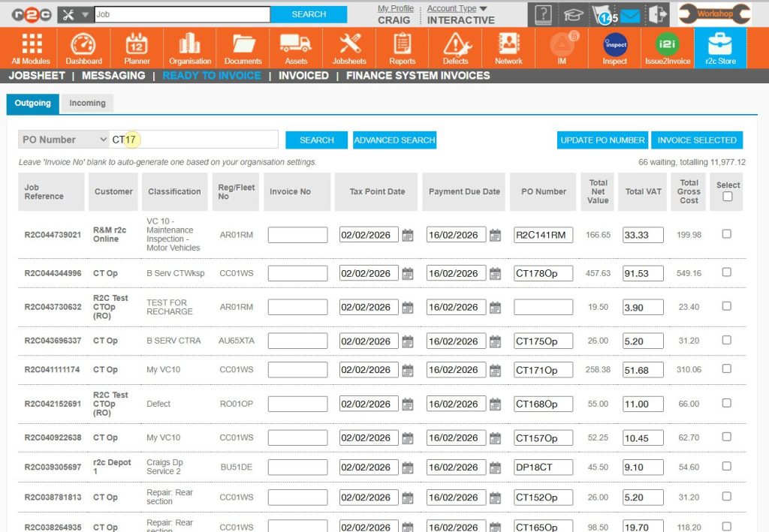Open the My Profile link
Viewport: 769px width, 532px height.
click(395, 9)
